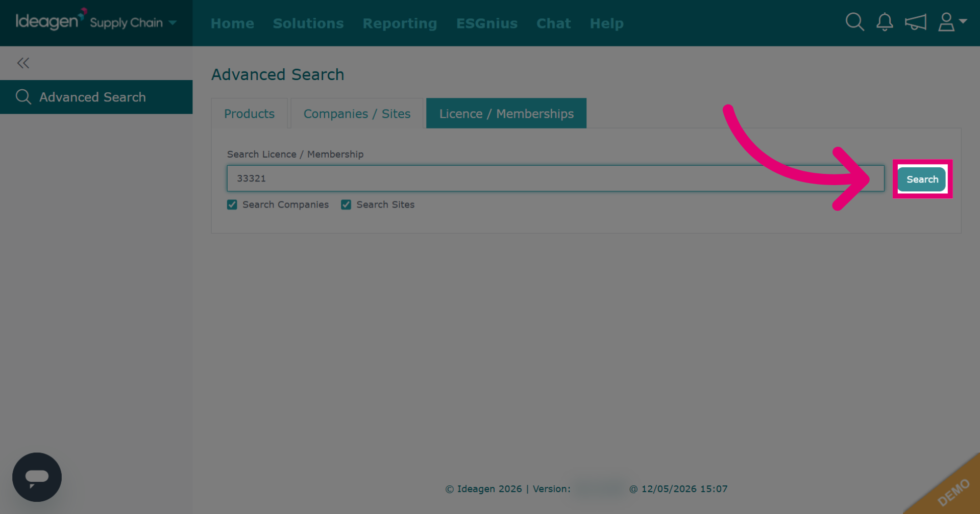
Task: Open the chat bubble widget
Action: click(x=37, y=477)
